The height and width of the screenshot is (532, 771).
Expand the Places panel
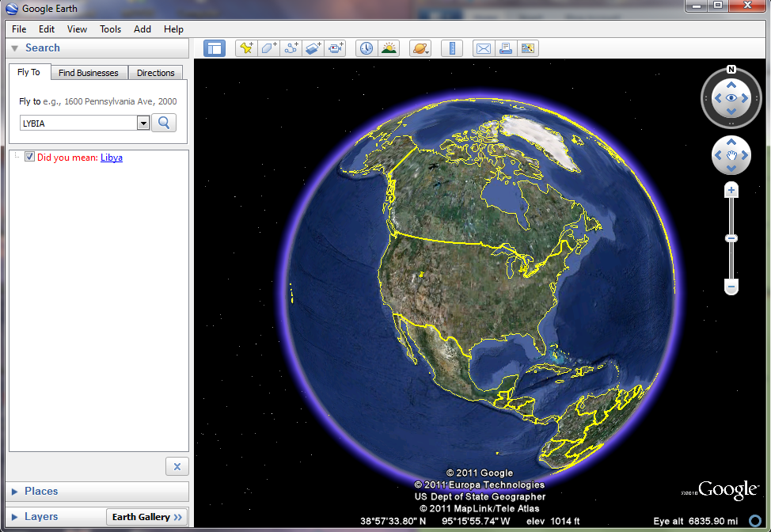15,491
